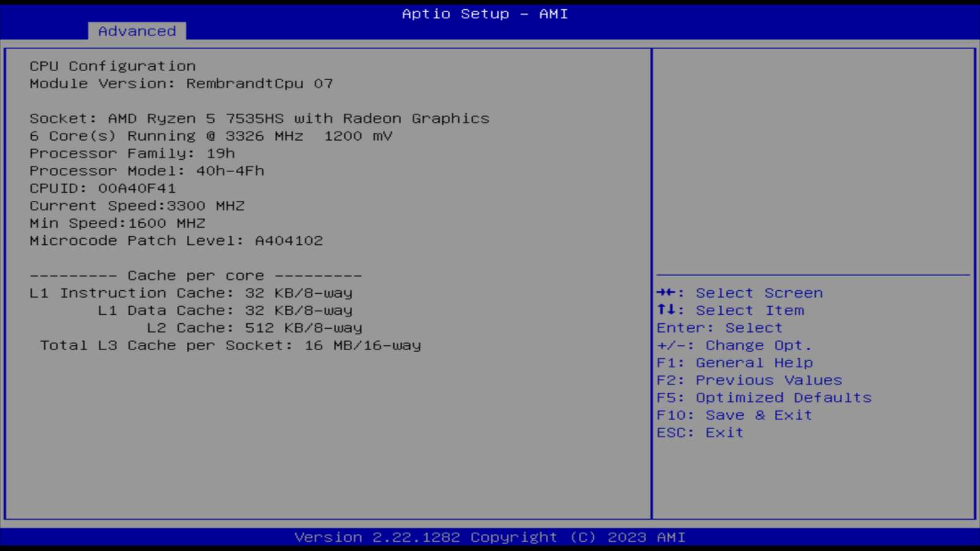Click the Aptio Setup - AMI title
The height and width of the screenshot is (551, 980).
485,13
